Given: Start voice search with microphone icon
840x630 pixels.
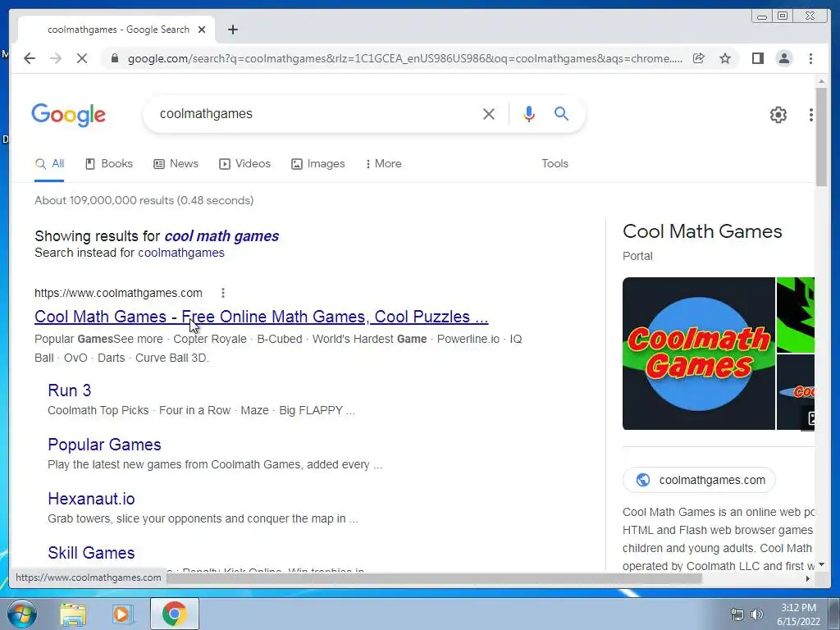Looking at the screenshot, I should coord(529,114).
